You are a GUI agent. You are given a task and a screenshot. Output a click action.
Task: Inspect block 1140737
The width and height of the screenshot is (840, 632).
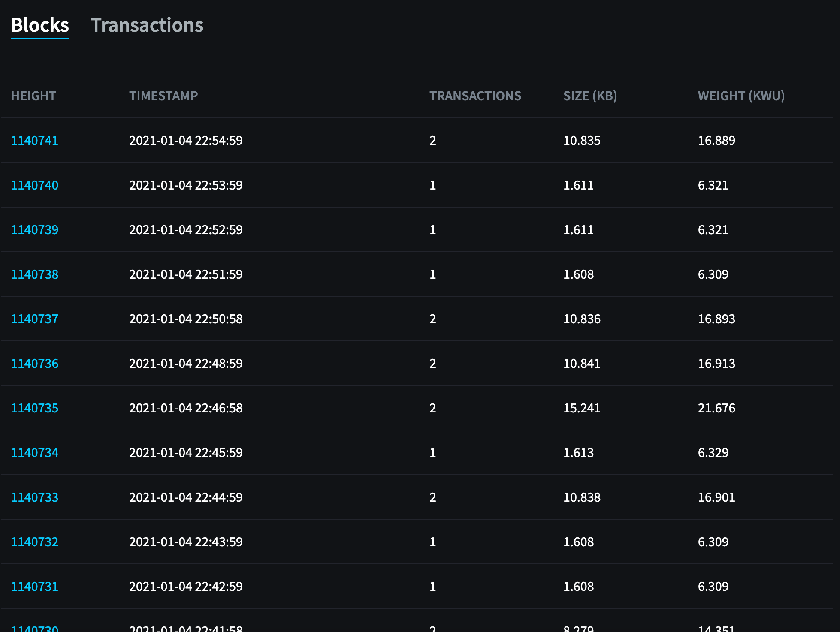(x=34, y=319)
